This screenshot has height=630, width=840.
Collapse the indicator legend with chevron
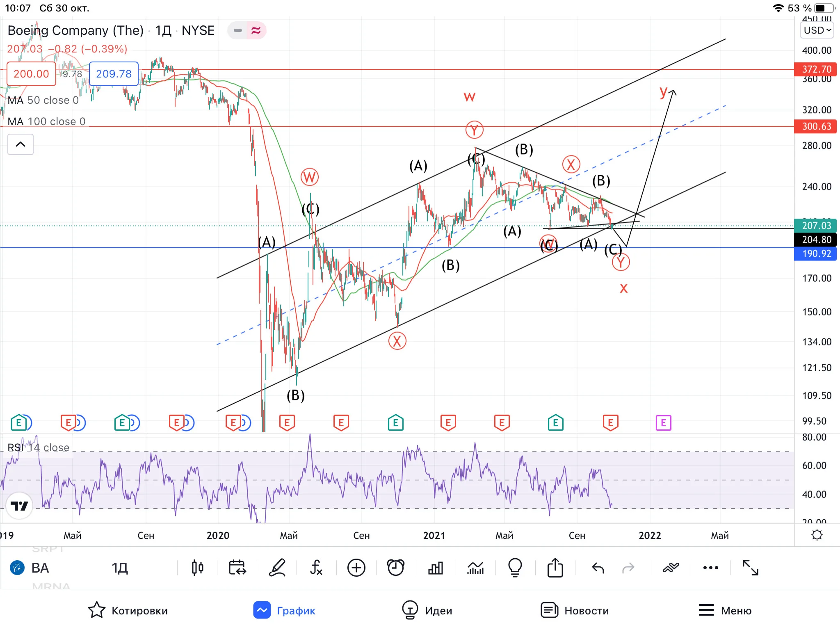(x=21, y=144)
